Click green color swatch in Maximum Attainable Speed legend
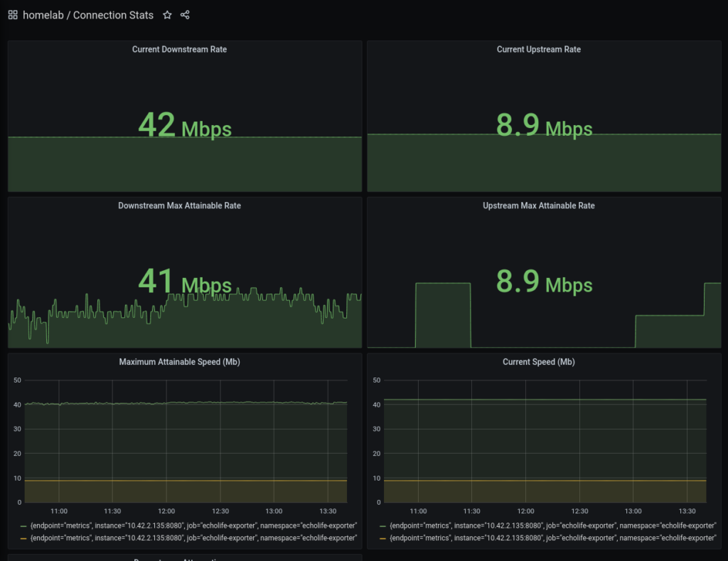Viewport: 728px width, 561px height. [23, 526]
